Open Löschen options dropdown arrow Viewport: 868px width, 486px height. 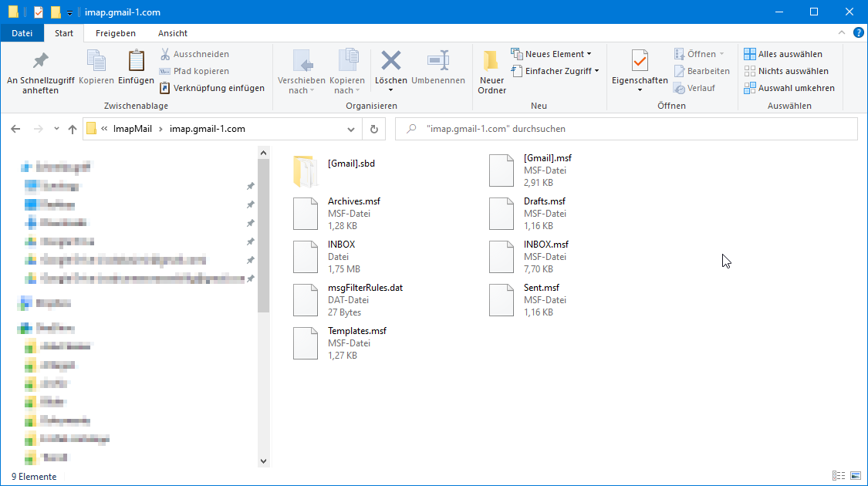(x=391, y=90)
